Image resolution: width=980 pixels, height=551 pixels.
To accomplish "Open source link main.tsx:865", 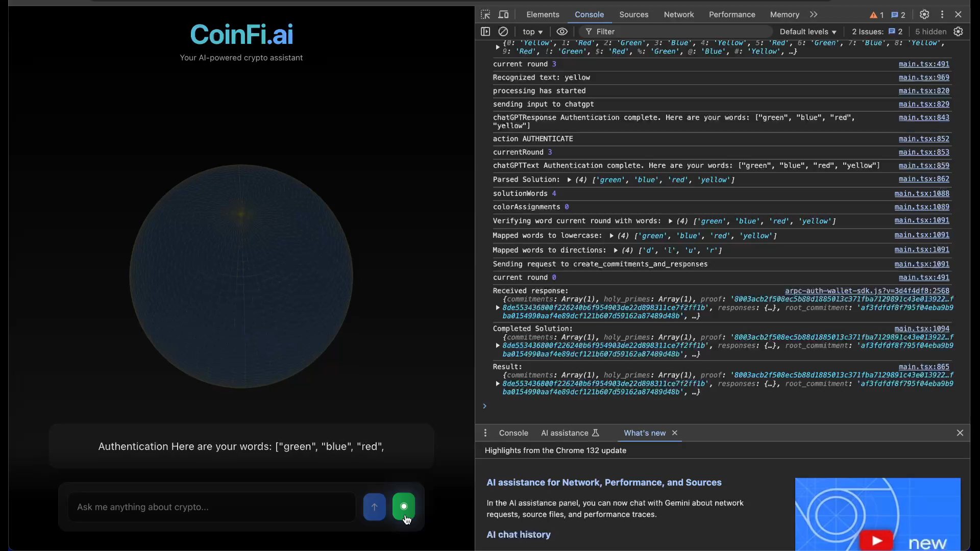I will click(x=924, y=367).
